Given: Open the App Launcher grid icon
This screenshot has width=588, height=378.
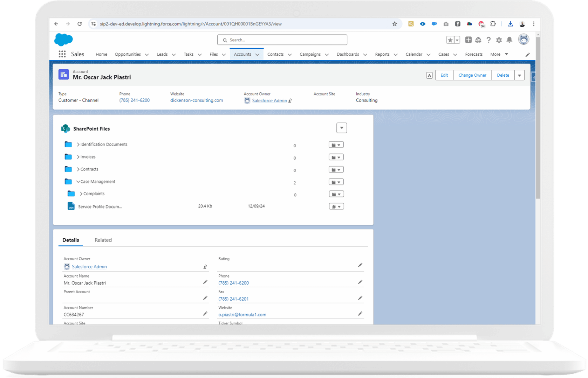Looking at the screenshot, I should tap(62, 54).
